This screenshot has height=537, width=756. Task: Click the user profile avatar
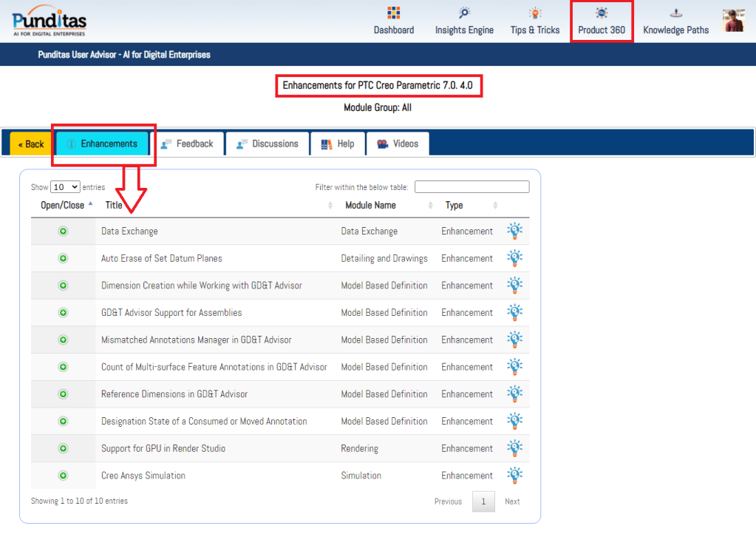pyautogui.click(x=734, y=20)
